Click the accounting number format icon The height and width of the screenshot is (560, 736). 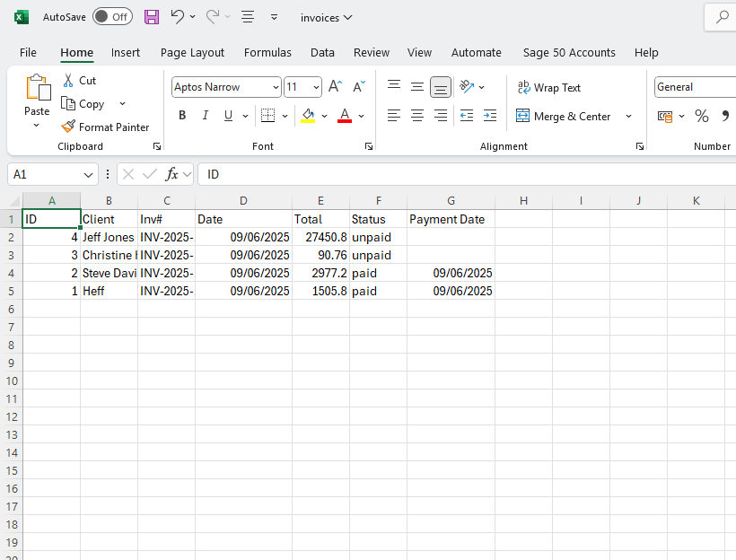665,116
